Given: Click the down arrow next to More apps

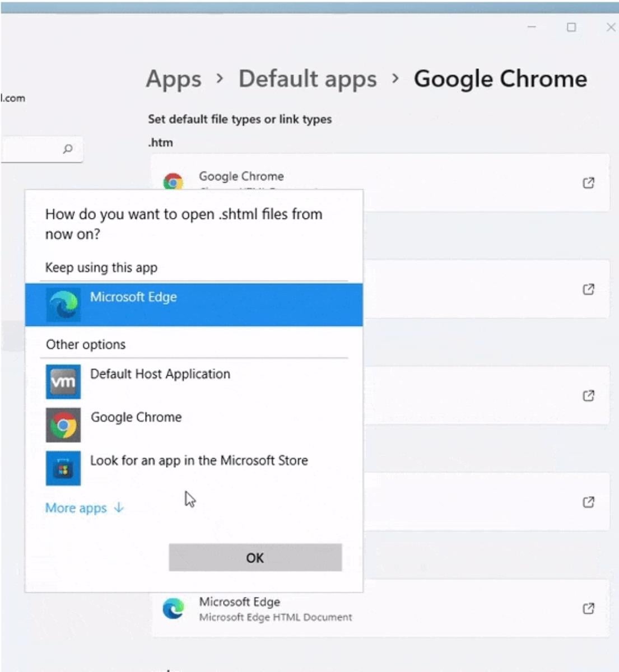Looking at the screenshot, I should 119,508.
